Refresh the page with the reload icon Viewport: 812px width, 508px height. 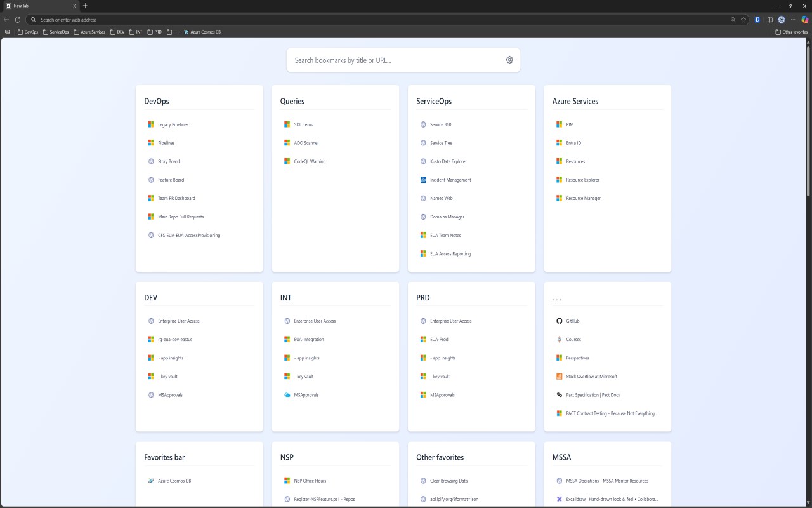point(18,20)
